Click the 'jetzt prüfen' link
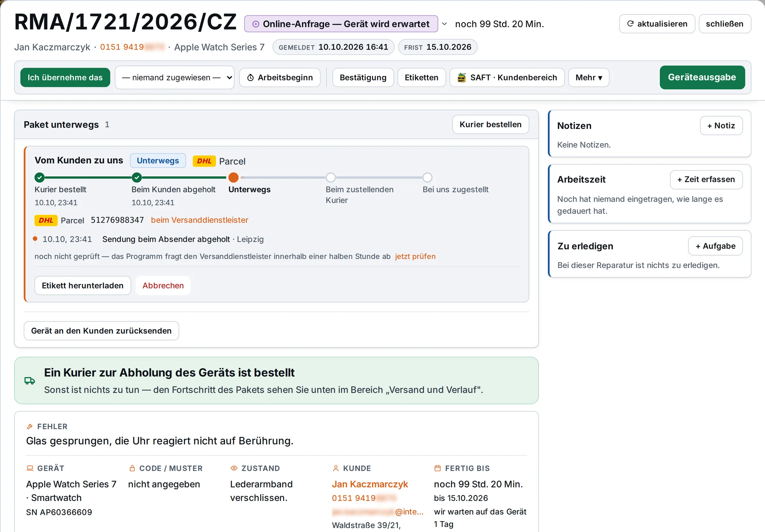Image resolution: width=765 pixels, height=532 pixels. (415, 256)
